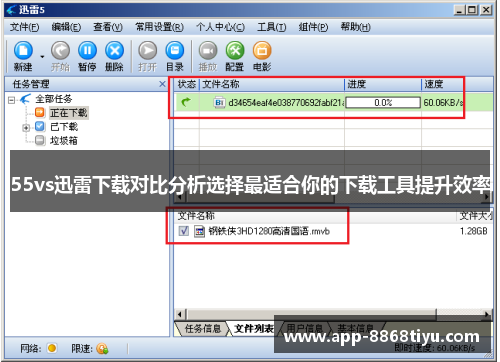Image resolution: width=500 pixels, height=362 pixels.
Task: Expand the 已下载 tree node
Action: (26, 128)
